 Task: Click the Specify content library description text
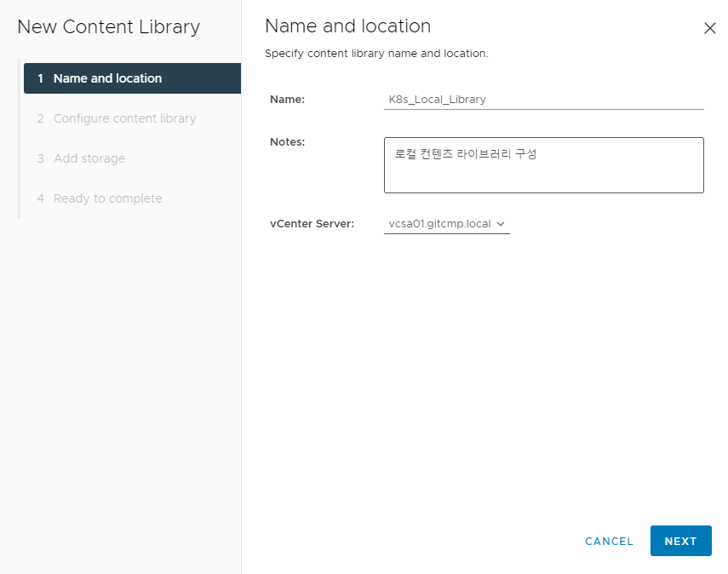[x=376, y=54]
